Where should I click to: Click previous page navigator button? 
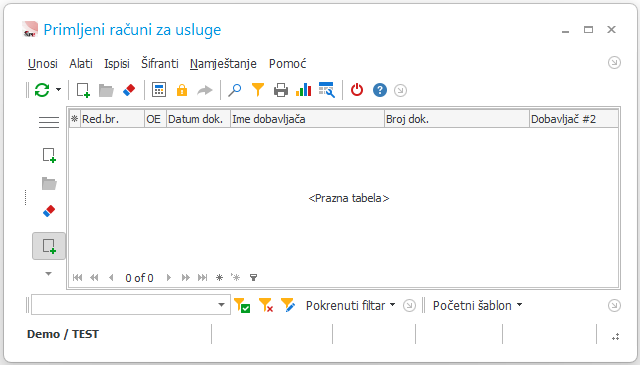[x=94, y=278]
